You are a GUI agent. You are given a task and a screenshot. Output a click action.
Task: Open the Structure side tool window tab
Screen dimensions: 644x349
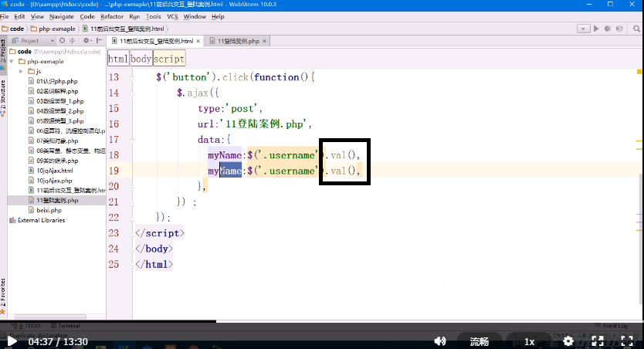click(3, 98)
